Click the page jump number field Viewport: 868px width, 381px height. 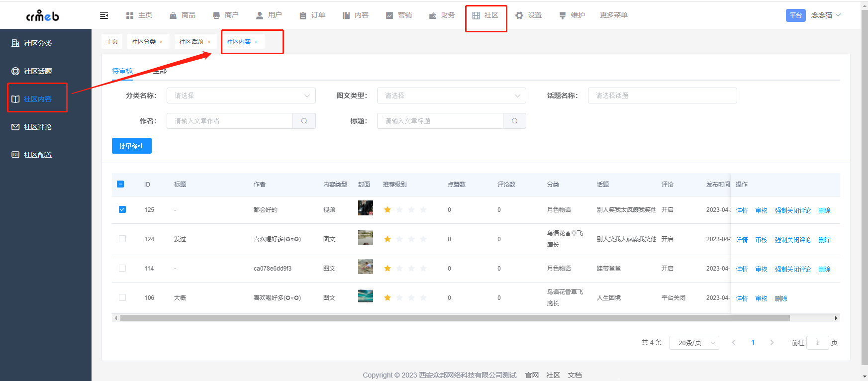818,343
